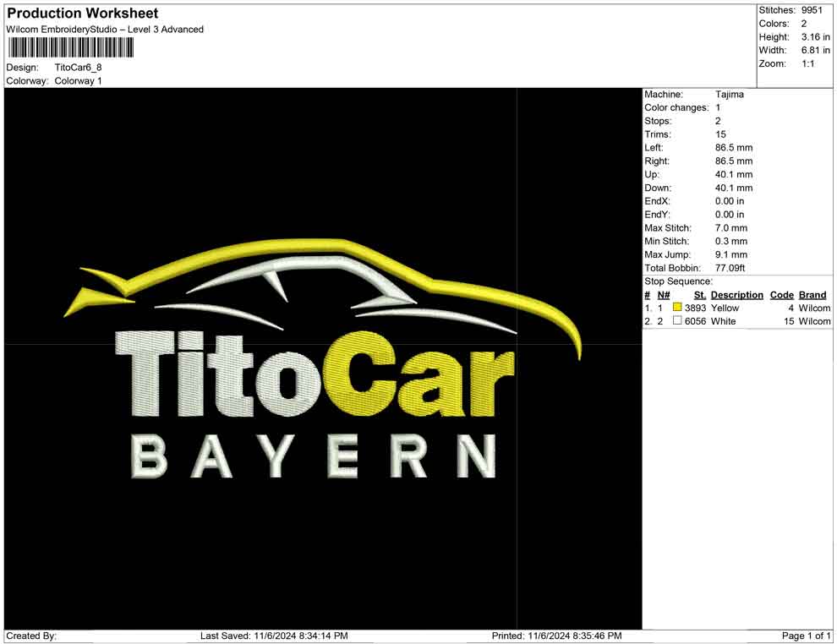Screen dimensions: 837x644
Task: Select the White 6056 thread swatch
Action: click(x=676, y=321)
